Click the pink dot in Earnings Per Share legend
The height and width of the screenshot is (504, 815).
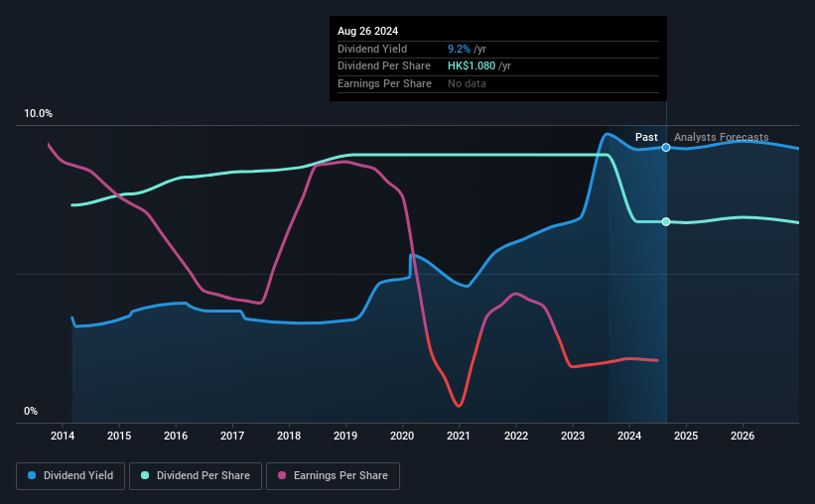click(x=282, y=475)
